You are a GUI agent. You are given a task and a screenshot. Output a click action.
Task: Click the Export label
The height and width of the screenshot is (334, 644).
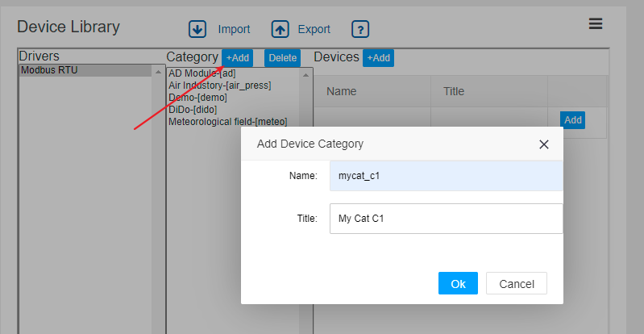click(x=314, y=30)
